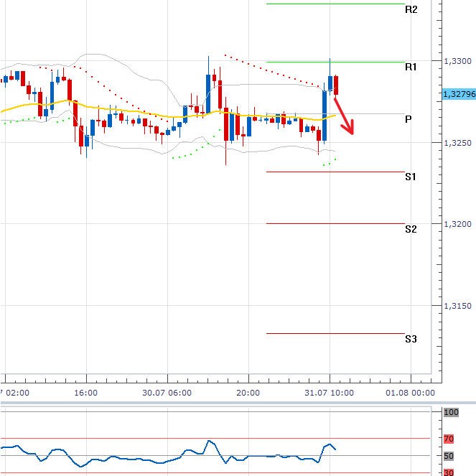The height and width of the screenshot is (476, 476).
Task: Select the current price tag 1,32796
Action: click(x=459, y=94)
